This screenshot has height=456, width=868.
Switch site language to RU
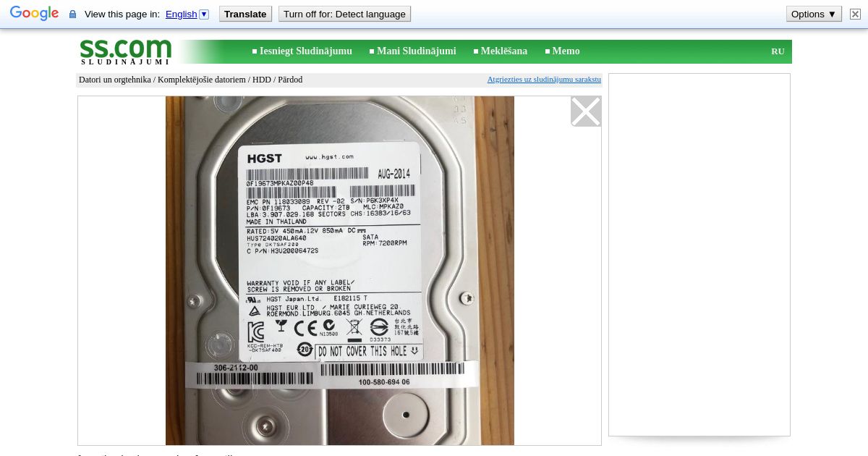coord(778,51)
